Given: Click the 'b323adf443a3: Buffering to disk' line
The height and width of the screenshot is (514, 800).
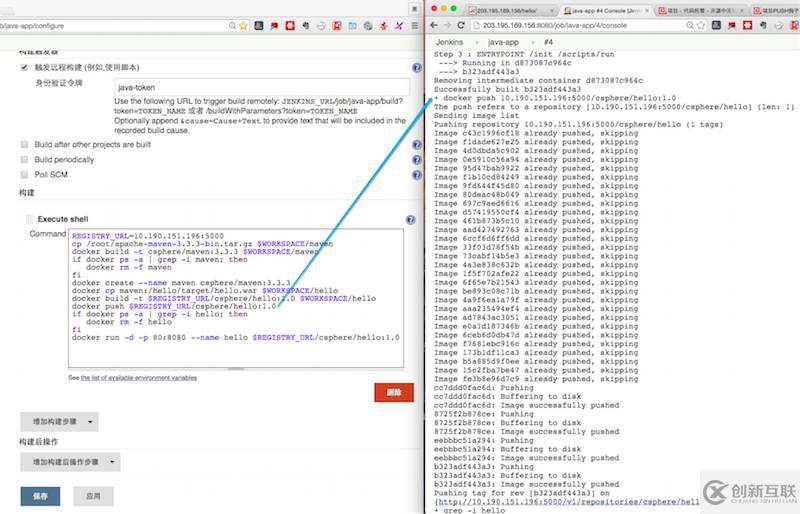Looking at the screenshot, I should click(x=508, y=476).
